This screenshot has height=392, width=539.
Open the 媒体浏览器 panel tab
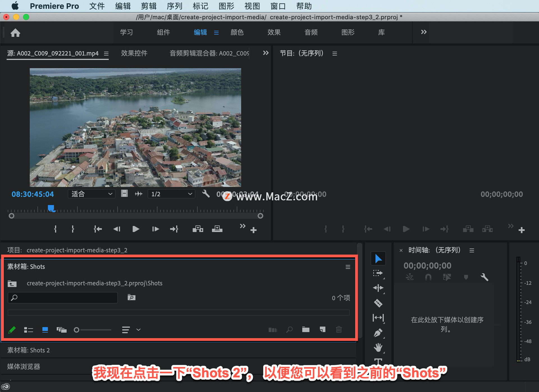click(x=24, y=366)
